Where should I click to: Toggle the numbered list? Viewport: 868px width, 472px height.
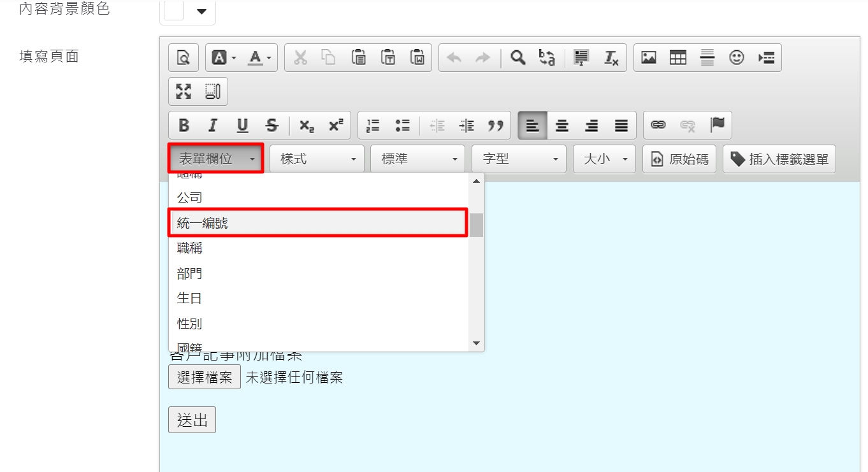373,125
